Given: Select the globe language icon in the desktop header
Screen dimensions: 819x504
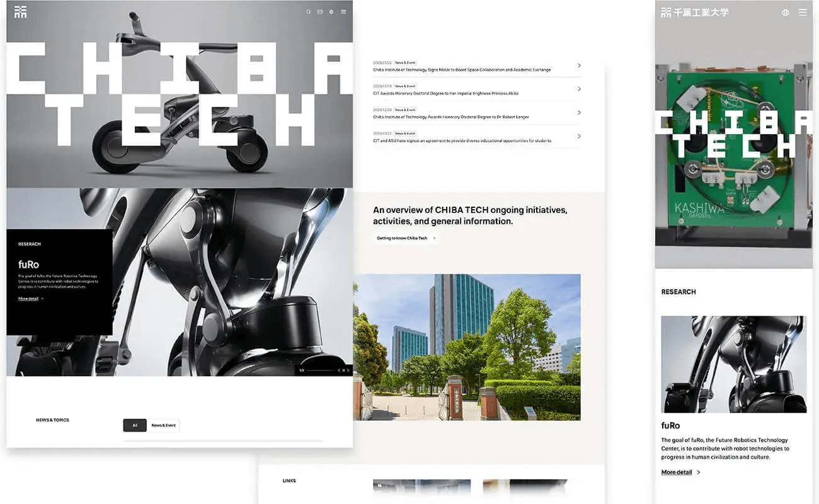Looking at the screenshot, I should point(331,12).
